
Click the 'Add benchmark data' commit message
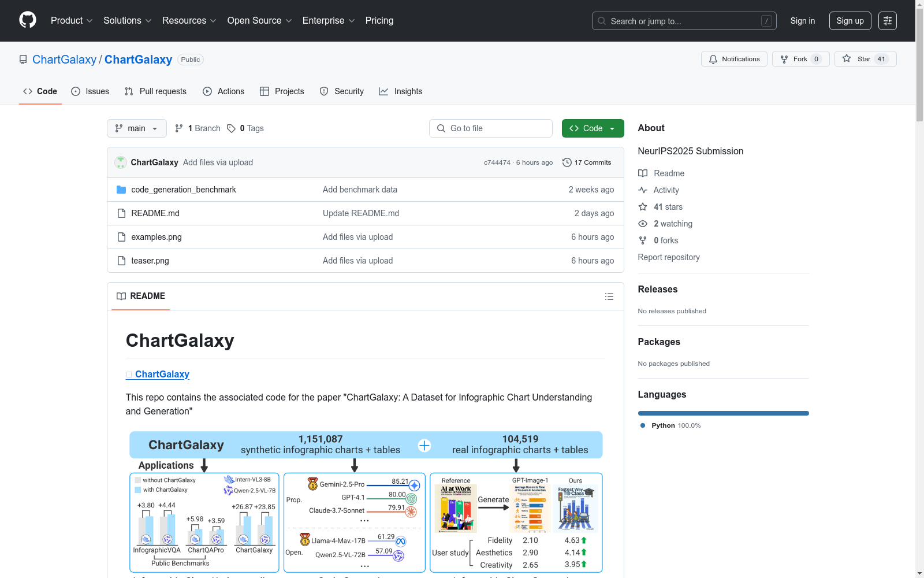pos(360,190)
